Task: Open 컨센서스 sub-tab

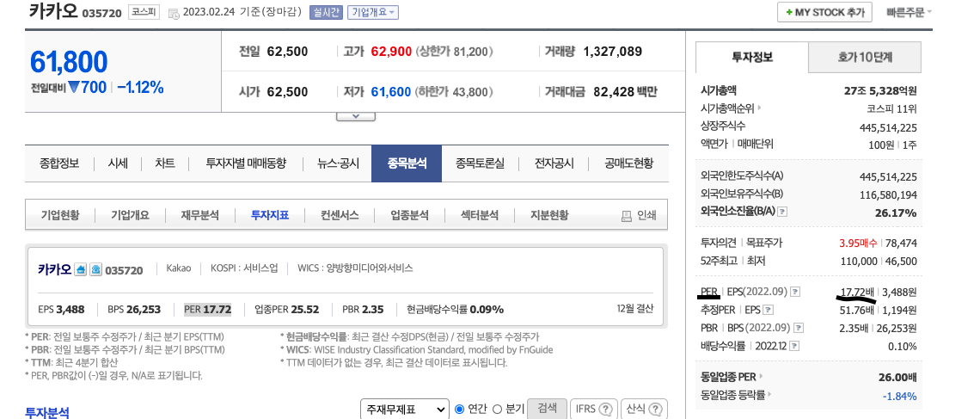Action: 340,215
